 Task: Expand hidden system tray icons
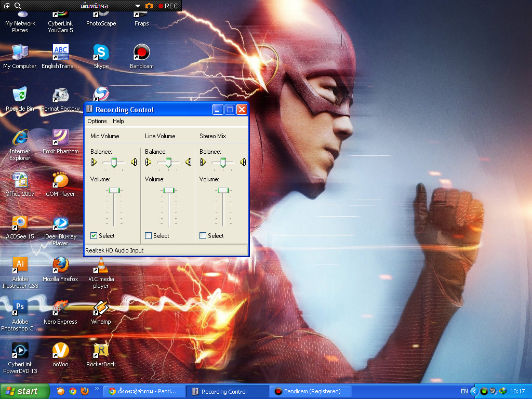pos(475,391)
